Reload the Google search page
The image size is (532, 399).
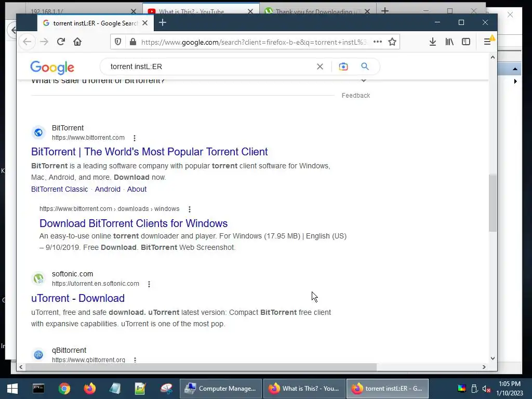61,42
